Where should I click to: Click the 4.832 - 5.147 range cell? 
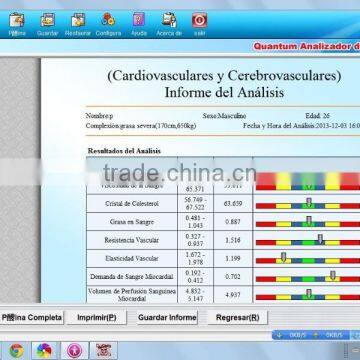point(195,295)
